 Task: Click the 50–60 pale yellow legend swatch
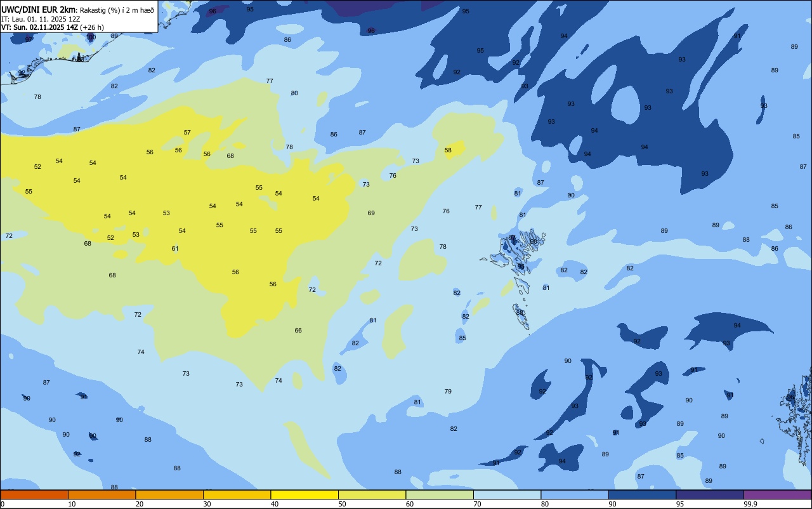372,494
